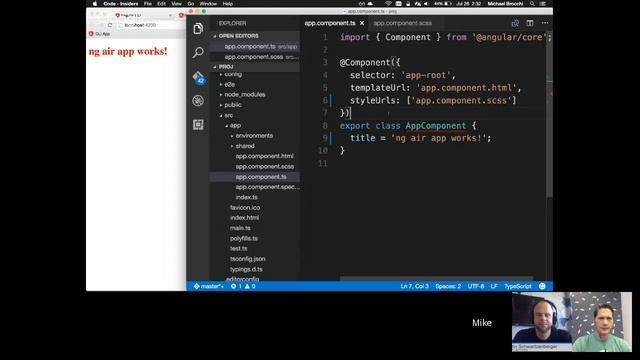This screenshot has width=640, height=360.
Task: Click the Apple menu icon
Action: [x=95, y=4]
